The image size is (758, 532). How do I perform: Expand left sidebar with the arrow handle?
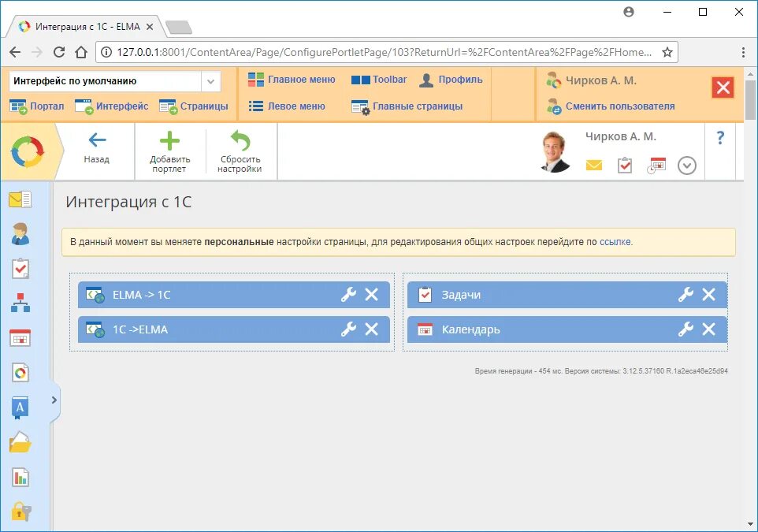54,400
